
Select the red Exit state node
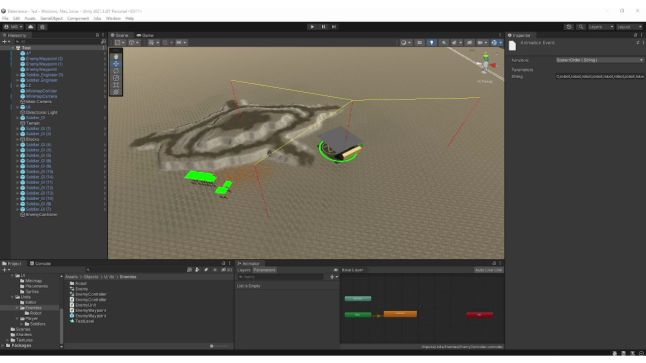(x=480, y=314)
